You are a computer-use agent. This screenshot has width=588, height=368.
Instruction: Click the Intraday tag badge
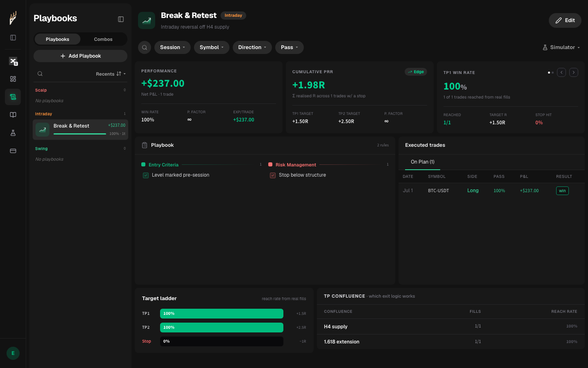(233, 16)
